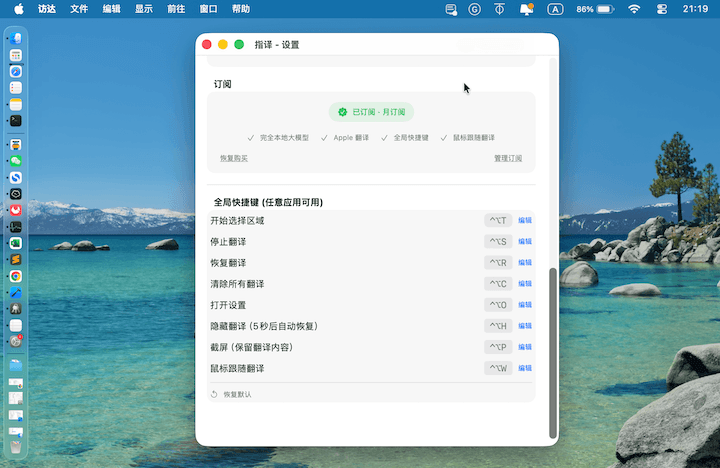This screenshot has height=468, width=720.
Task: Switch input source via A icon
Action: (555, 9)
